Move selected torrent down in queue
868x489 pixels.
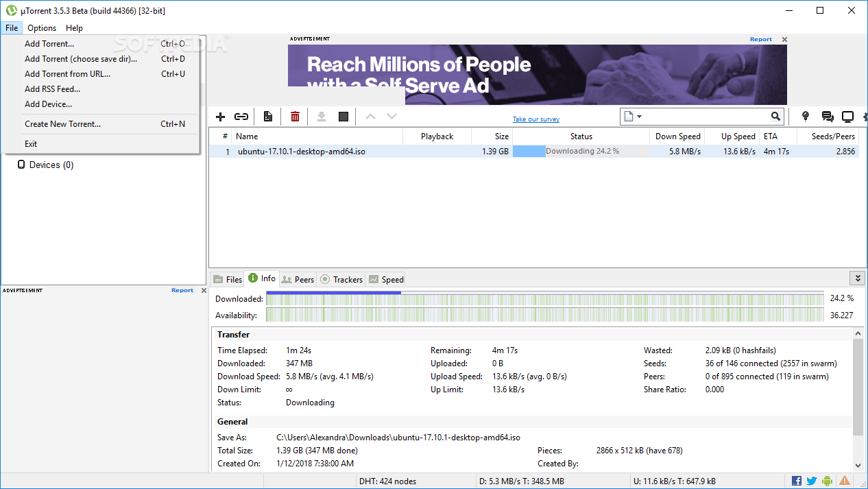coord(391,117)
